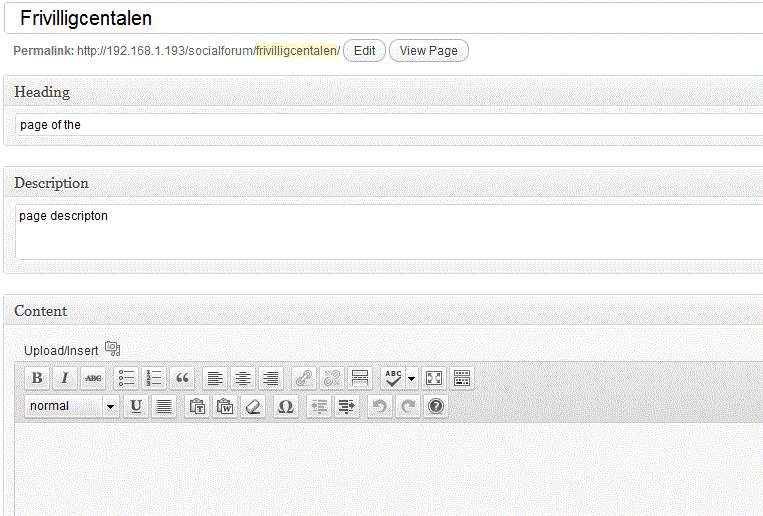
Task: Paste from Word
Action: 225,406
